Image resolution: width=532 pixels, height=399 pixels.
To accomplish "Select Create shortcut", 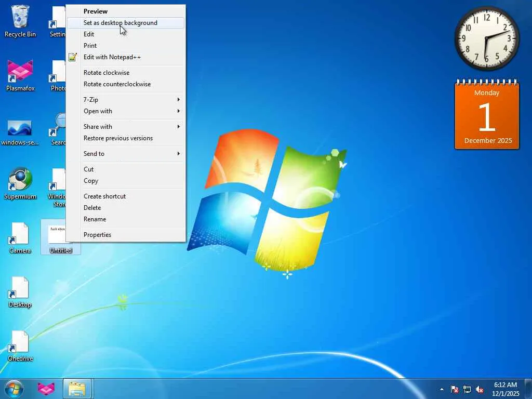I will tap(126, 196).
